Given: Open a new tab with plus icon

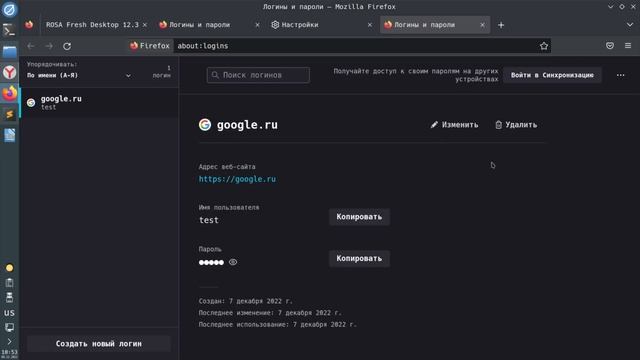Looking at the screenshot, I should (501, 25).
